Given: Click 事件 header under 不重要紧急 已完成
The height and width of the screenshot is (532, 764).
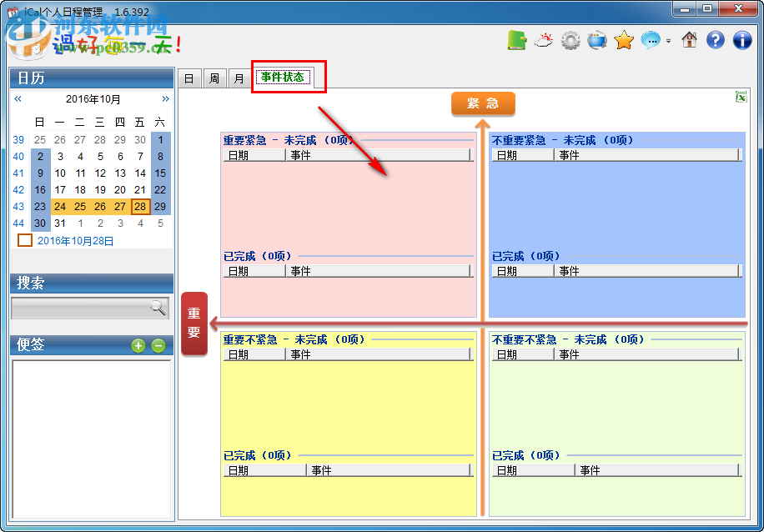Looking at the screenshot, I should point(646,271).
